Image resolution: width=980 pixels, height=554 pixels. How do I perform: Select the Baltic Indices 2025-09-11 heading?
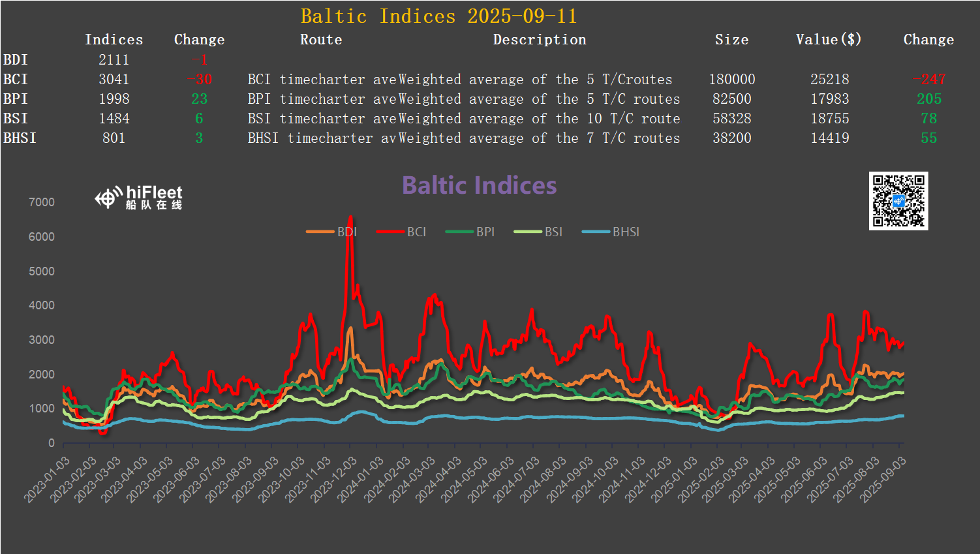point(438,16)
